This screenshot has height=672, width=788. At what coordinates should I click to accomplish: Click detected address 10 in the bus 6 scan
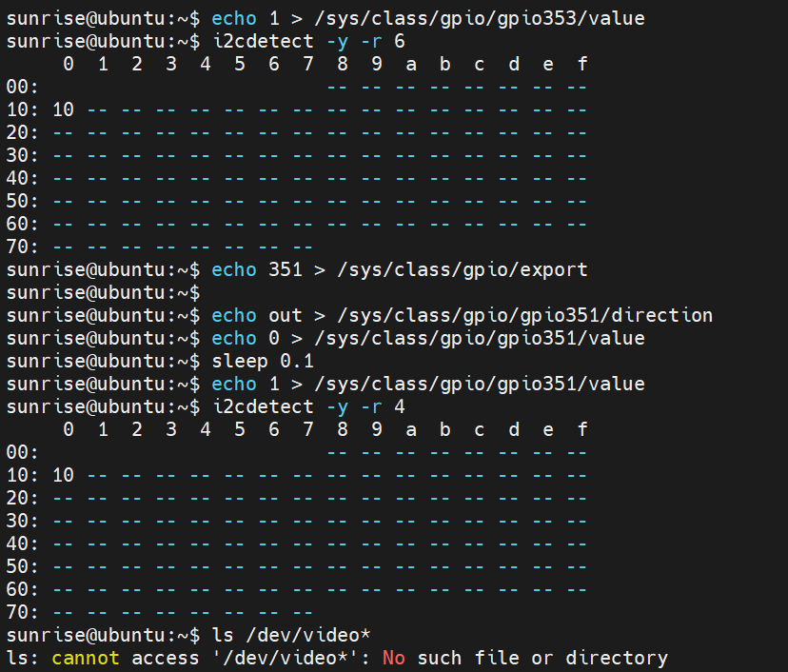(64, 109)
